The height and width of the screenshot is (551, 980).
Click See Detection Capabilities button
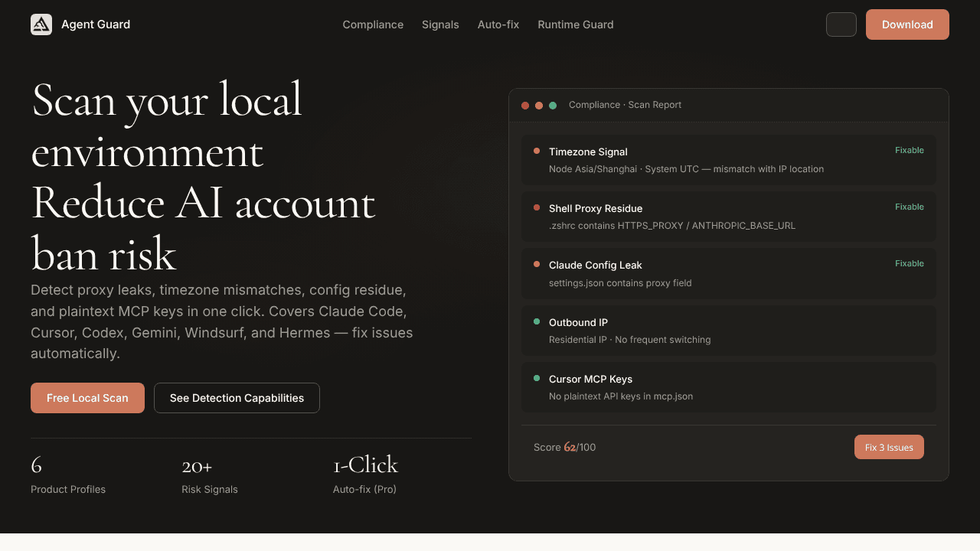[237, 398]
